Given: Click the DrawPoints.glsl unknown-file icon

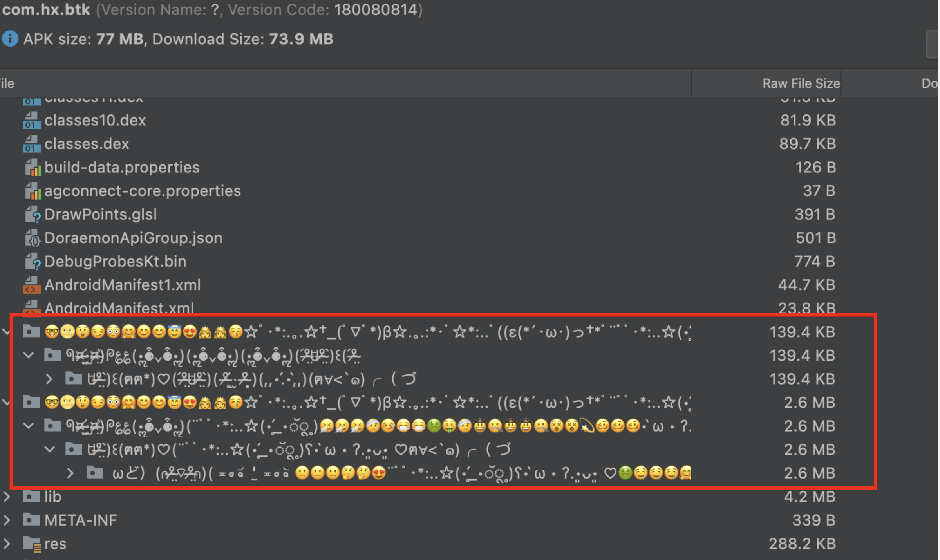Looking at the screenshot, I should [x=33, y=214].
